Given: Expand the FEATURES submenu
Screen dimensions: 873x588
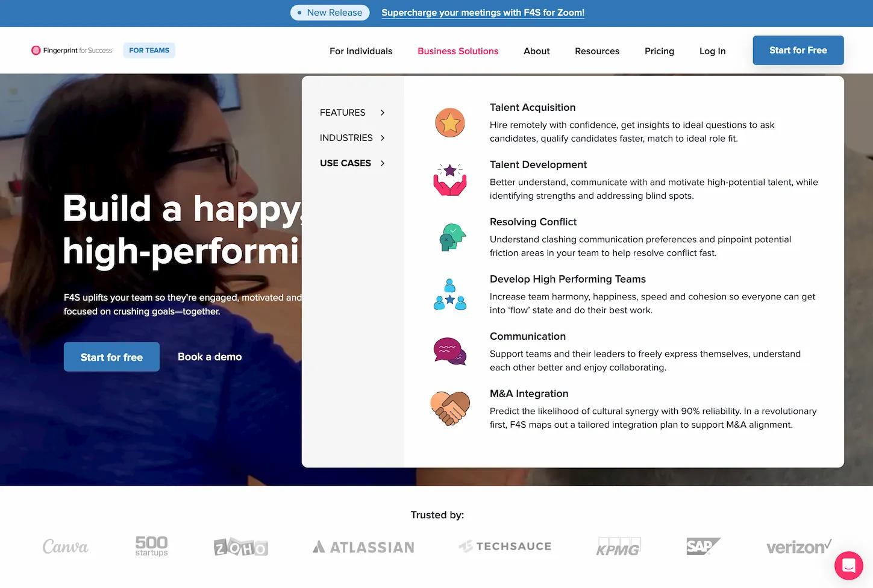Looking at the screenshot, I should 352,113.
